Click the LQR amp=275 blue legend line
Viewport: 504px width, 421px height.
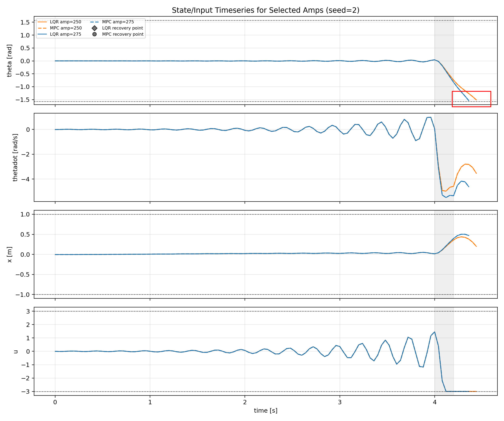pos(42,34)
